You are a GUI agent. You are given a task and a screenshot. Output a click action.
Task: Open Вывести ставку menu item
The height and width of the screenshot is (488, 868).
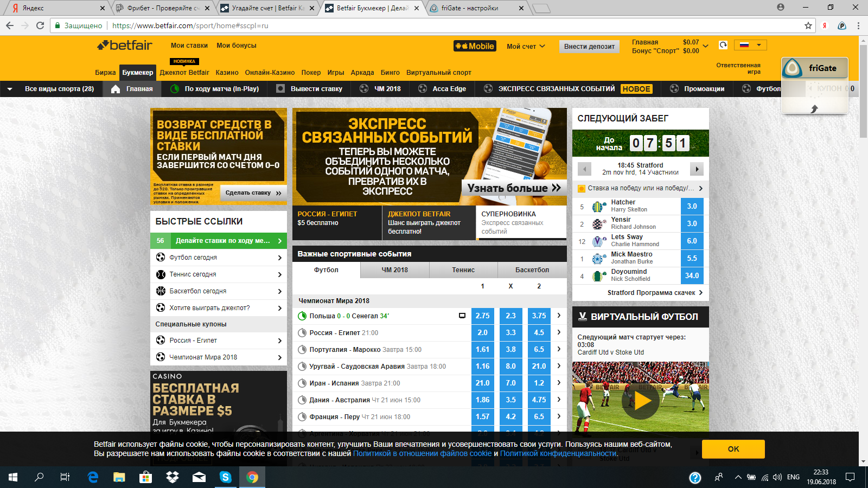click(x=309, y=89)
